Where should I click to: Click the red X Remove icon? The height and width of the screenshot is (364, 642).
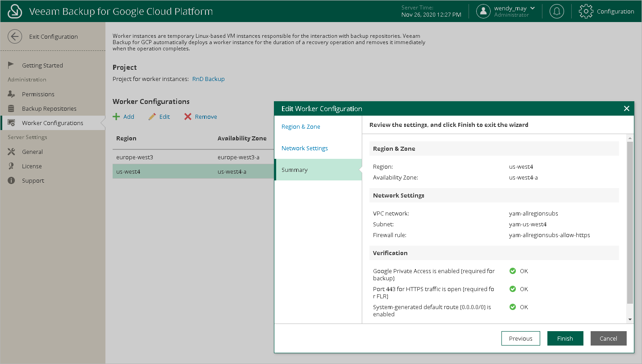pos(188,117)
